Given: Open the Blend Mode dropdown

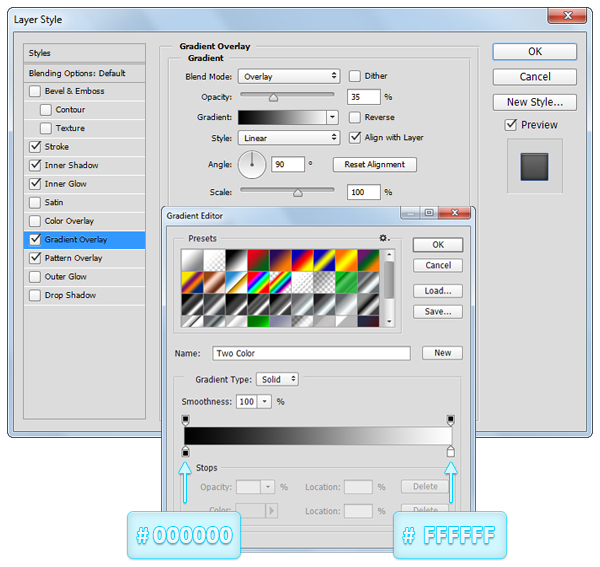Looking at the screenshot, I should 288,76.
